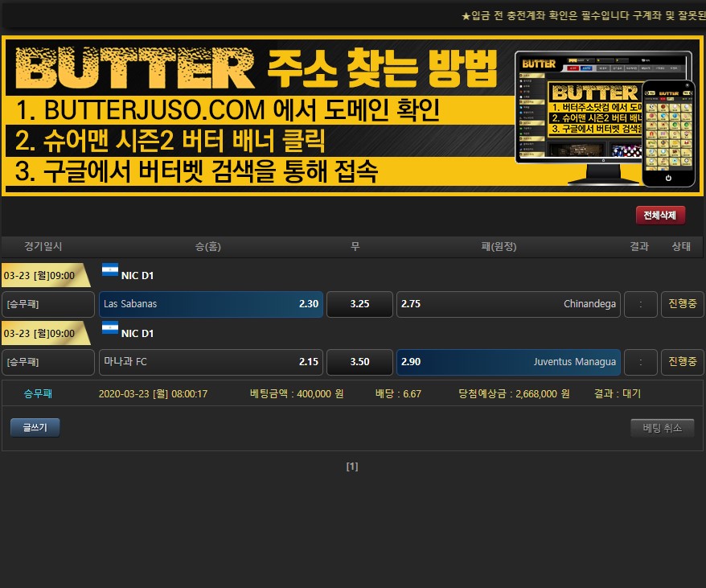Click the 결과 column header
The image size is (706, 588).
pyautogui.click(x=639, y=246)
